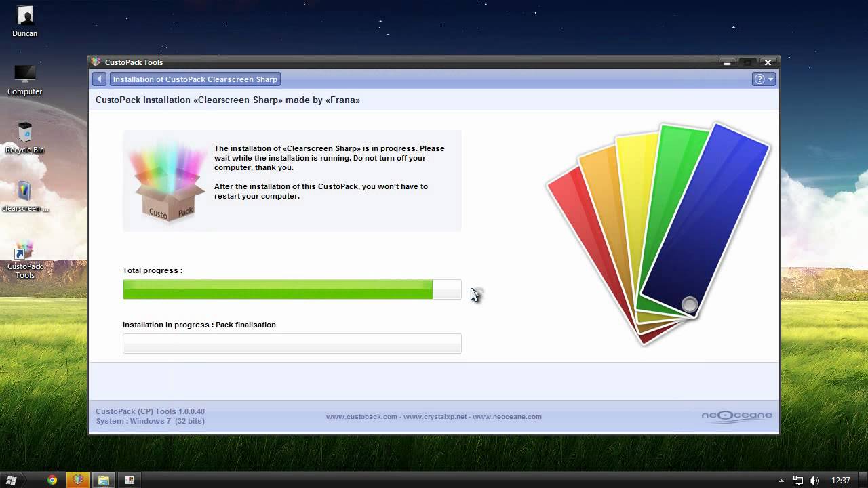Select the Duncan desktop icon
Image resolution: width=868 pixels, height=488 pixels.
(x=24, y=22)
